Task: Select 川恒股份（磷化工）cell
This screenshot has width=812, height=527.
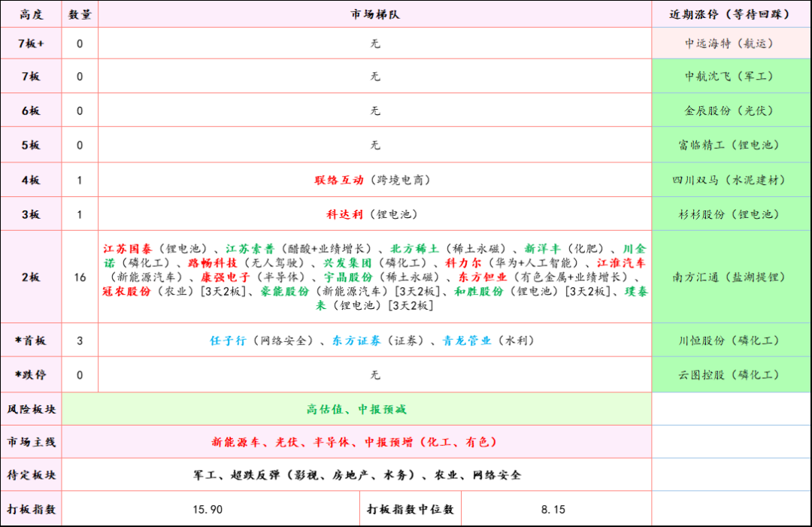Action: (x=731, y=341)
